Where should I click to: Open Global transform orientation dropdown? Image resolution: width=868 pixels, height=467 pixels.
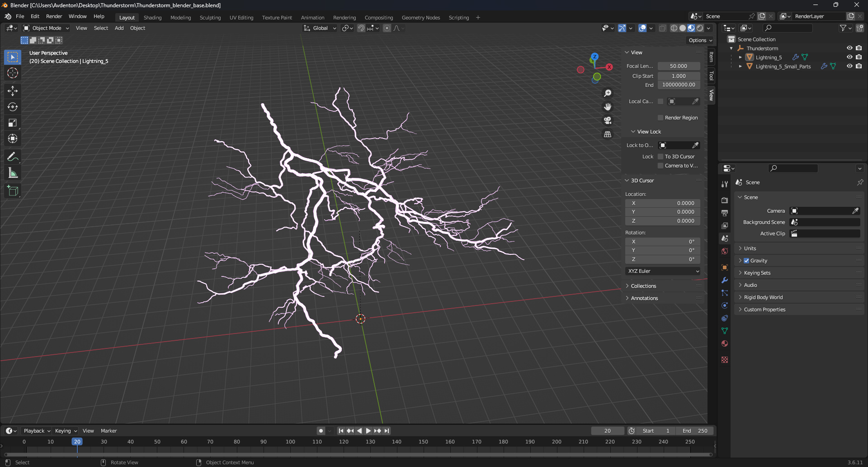(x=320, y=28)
